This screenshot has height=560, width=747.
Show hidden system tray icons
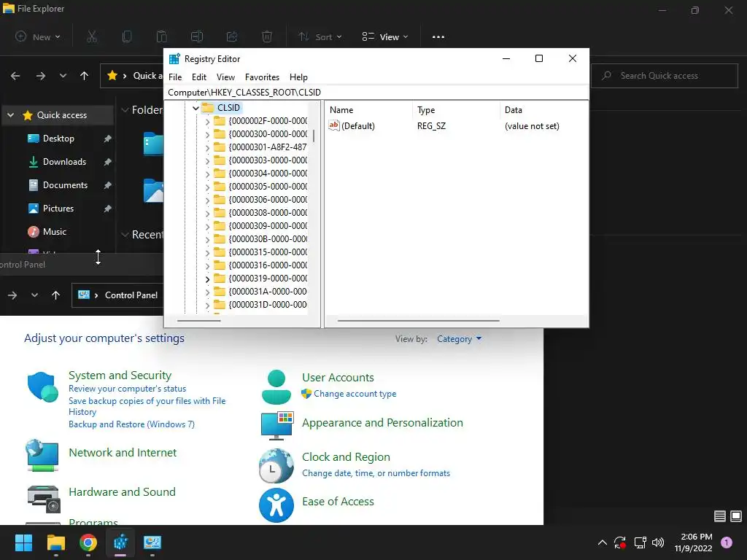coord(602,542)
